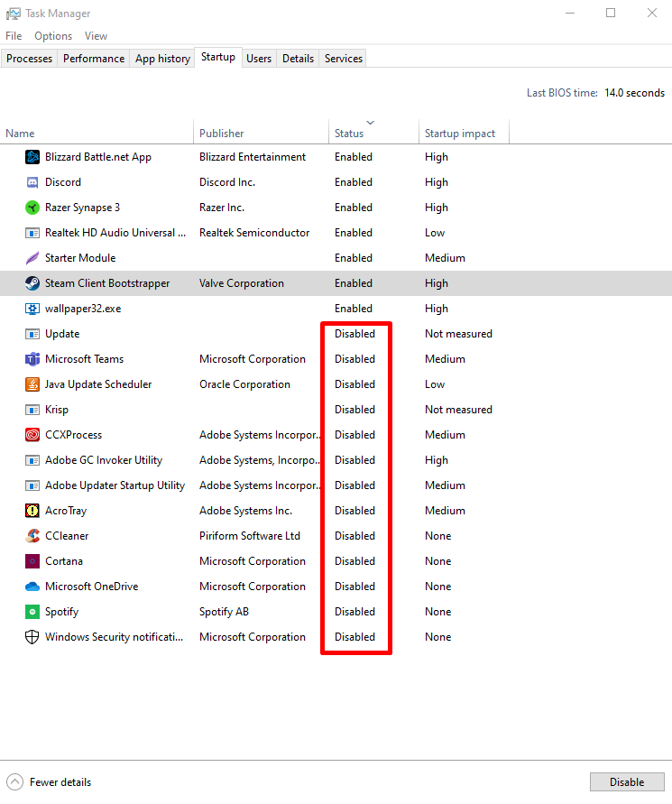Viewport: 672px width, 804px height.
Task: Click Disabled status in the Krisp row
Action: pyautogui.click(x=354, y=410)
